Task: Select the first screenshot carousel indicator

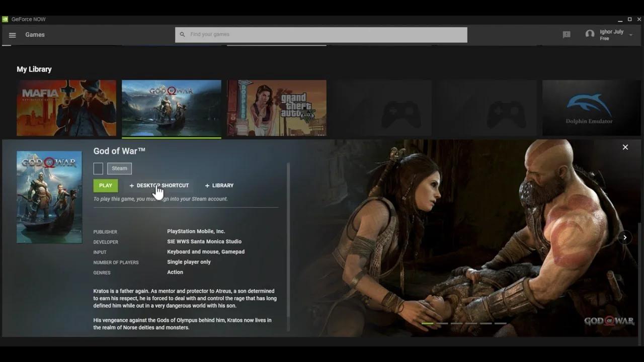Action: click(x=427, y=323)
